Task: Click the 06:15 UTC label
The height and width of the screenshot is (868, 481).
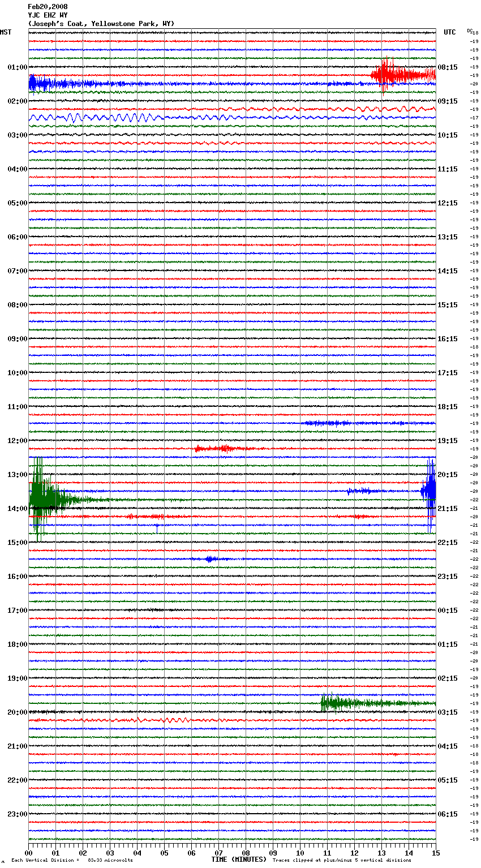Action: click(x=448, y=814)
